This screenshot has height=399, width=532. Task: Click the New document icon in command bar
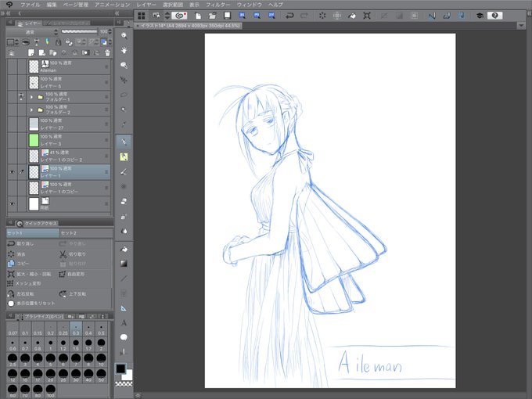(x=198, y=16)
